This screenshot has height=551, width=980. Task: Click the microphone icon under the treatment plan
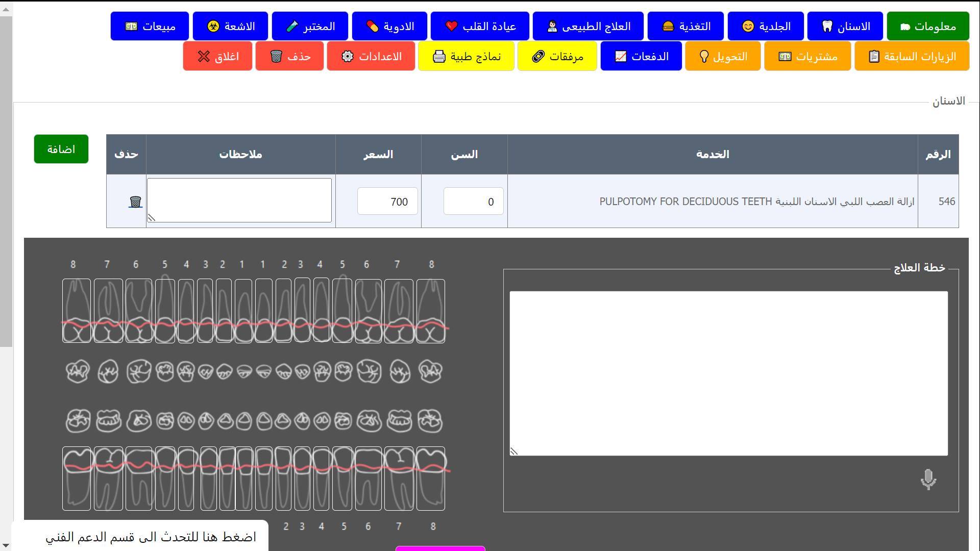click(x=928, y=479)
